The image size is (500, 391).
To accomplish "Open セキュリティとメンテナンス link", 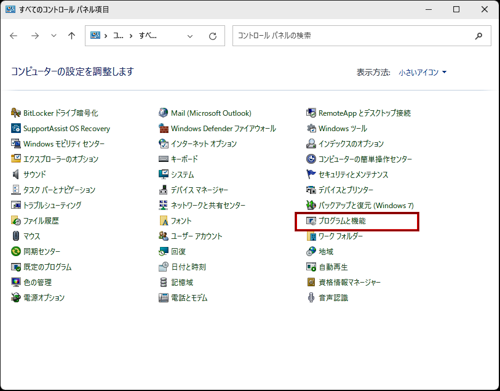I will (353, 174).
